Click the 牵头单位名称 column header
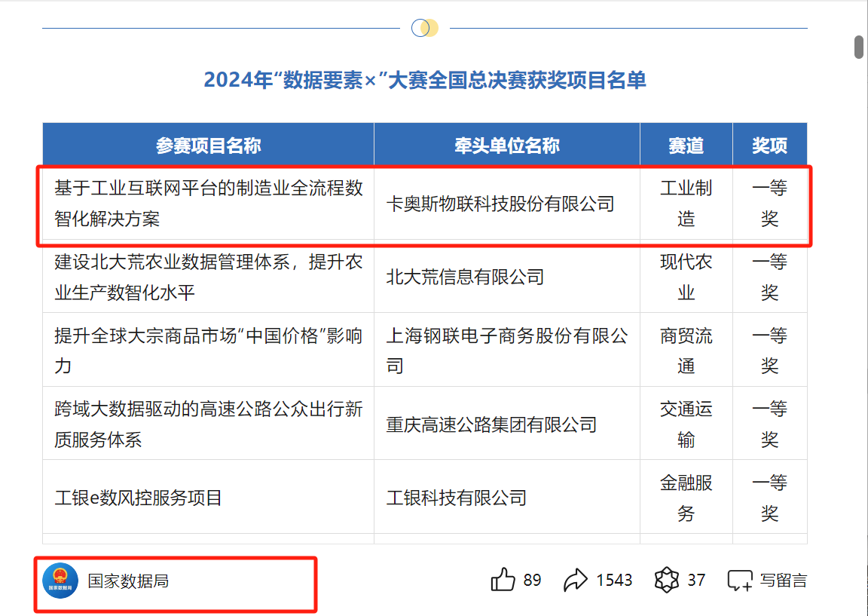Screen dimensions: 868x616 tap(507, 145)
